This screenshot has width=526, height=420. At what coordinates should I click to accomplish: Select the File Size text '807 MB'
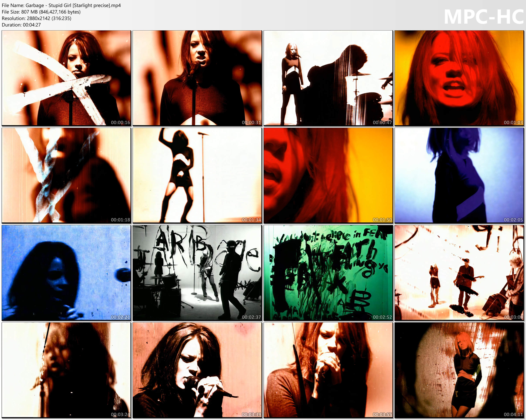[x=29, y=12]
